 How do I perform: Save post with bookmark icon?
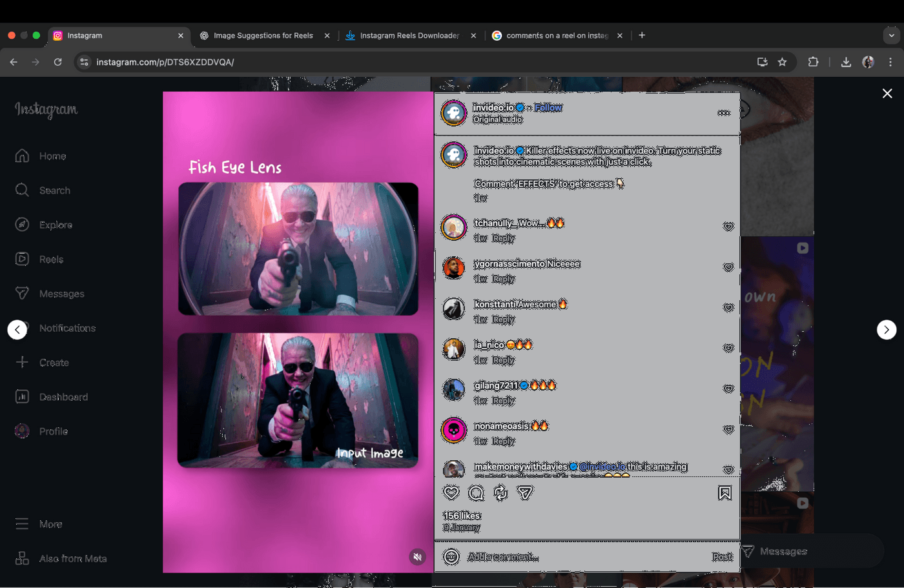[724, 493]
